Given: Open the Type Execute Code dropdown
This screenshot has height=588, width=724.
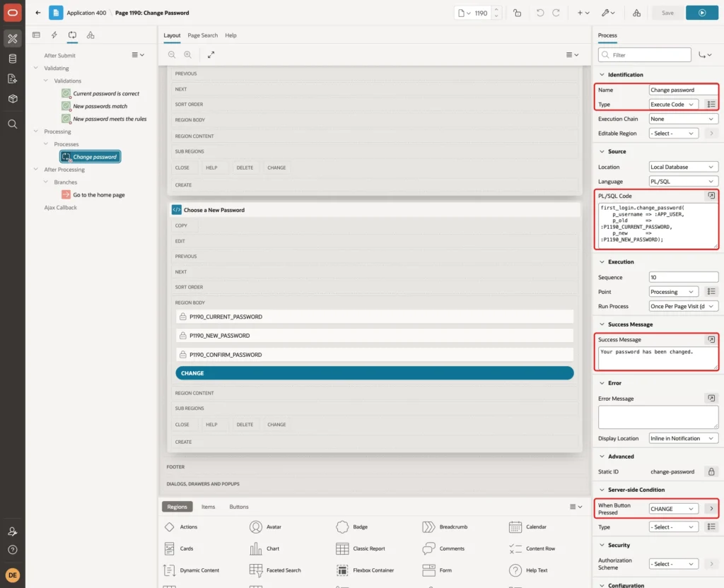Looking at the screenshot, I should 673,105.
